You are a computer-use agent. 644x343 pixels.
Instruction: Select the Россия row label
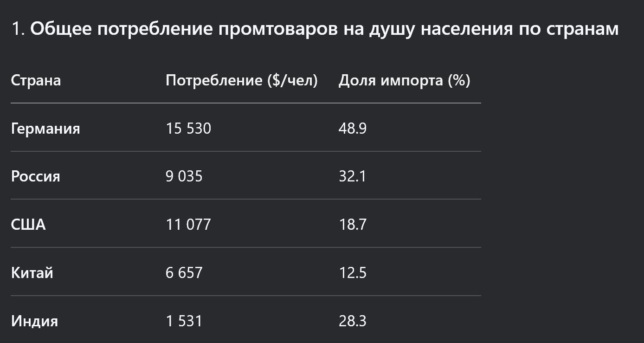click(x=36, y=176)
